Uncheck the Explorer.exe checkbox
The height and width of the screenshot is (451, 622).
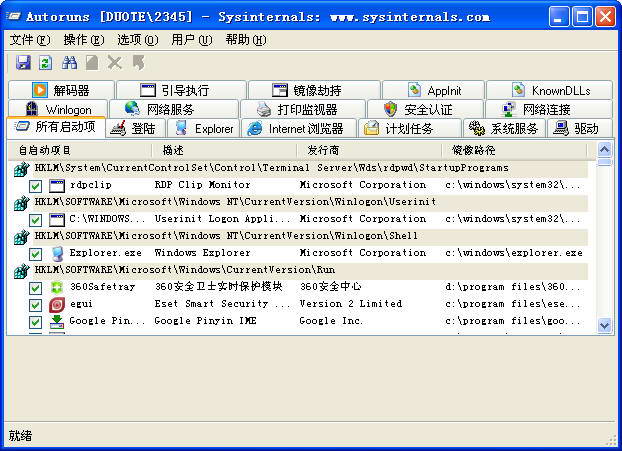click(35, 254)
